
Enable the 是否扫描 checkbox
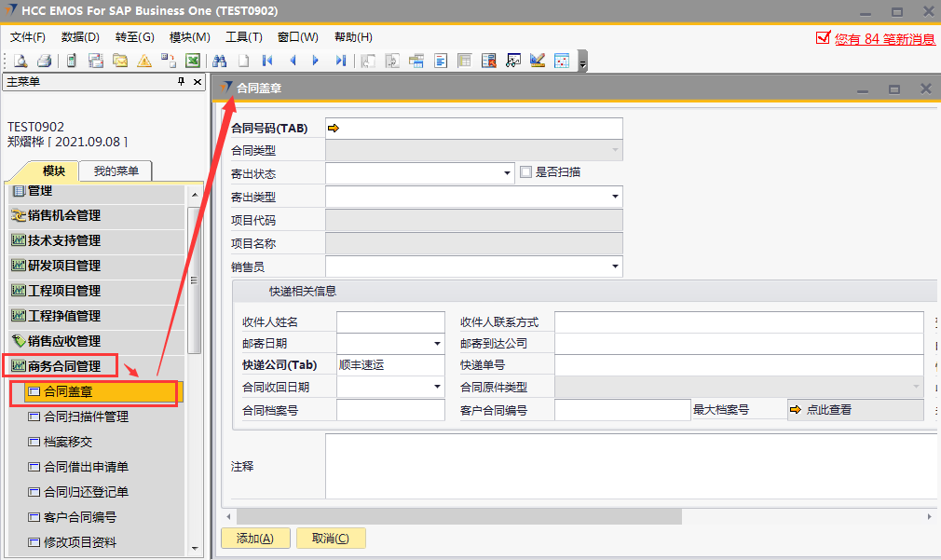[526, 172]
